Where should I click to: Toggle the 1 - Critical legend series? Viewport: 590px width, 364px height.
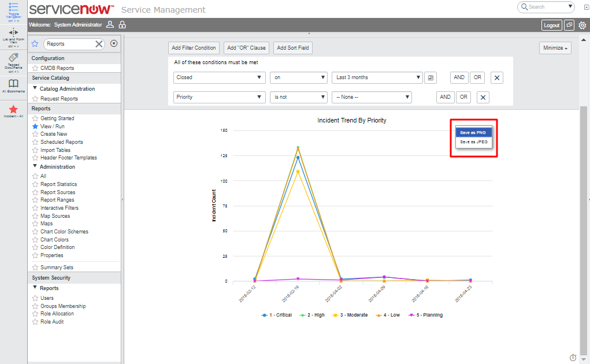(276, 315)
